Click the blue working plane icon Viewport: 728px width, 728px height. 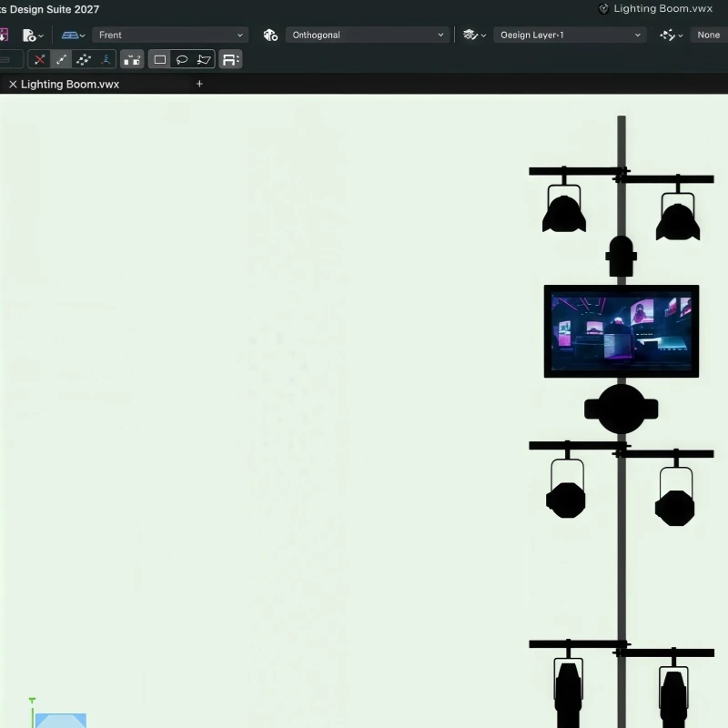coord(70,35)
